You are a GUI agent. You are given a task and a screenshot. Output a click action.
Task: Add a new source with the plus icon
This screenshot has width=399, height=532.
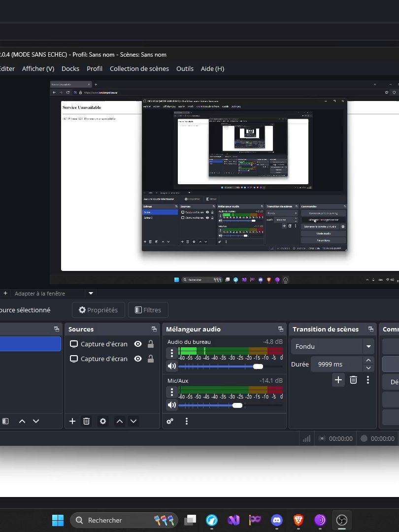[72, 421]
